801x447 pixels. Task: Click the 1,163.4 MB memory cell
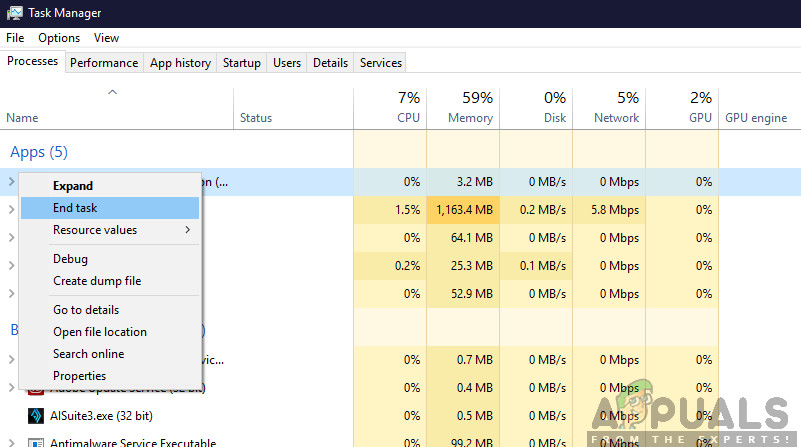coord(463,209)
